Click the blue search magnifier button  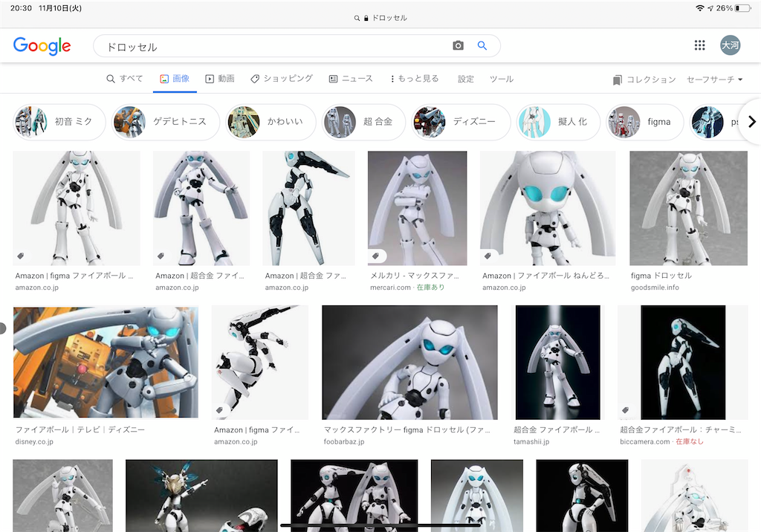point(482,45)
